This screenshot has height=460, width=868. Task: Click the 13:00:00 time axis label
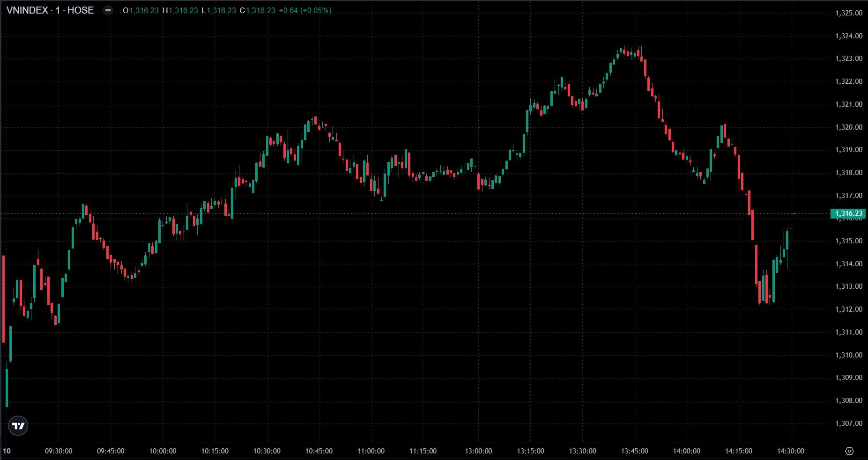tap(478, 451)
